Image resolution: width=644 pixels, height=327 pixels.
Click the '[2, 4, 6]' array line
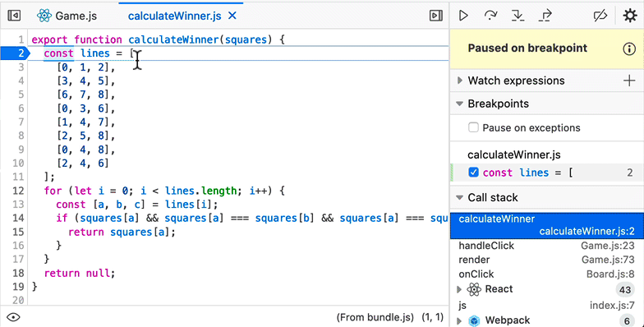[83, 163]
